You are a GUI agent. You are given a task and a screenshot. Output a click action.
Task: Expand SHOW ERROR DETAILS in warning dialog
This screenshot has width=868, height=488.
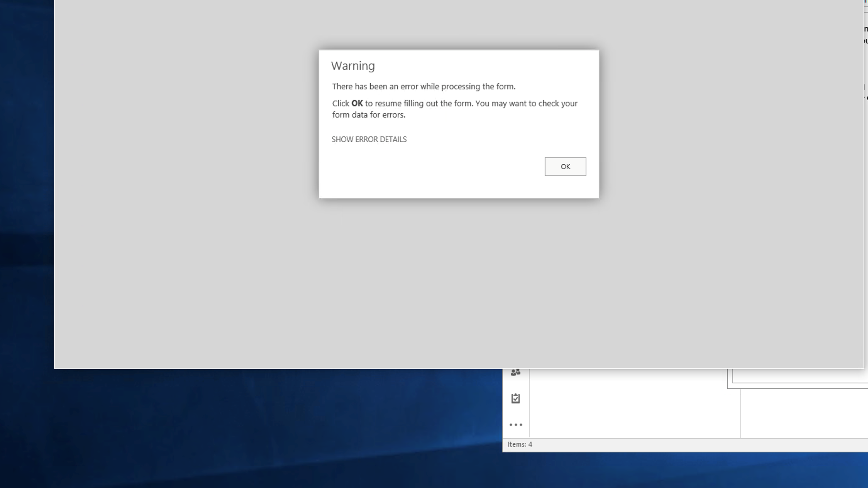tap(369, 140)
